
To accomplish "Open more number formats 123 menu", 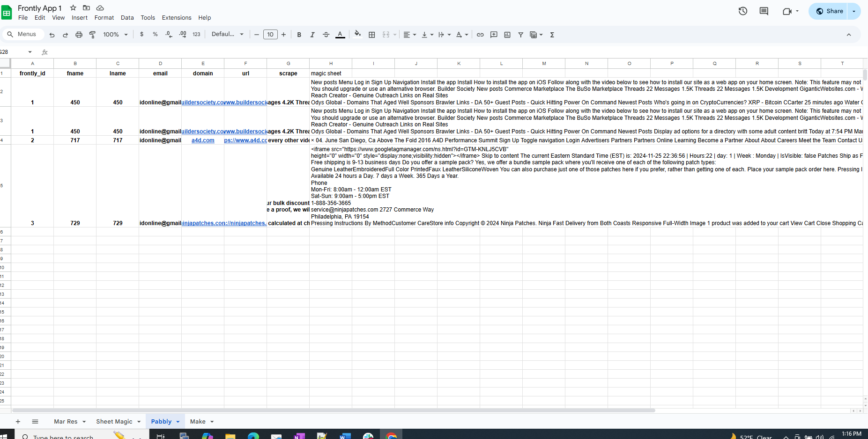I will [196, 35].
